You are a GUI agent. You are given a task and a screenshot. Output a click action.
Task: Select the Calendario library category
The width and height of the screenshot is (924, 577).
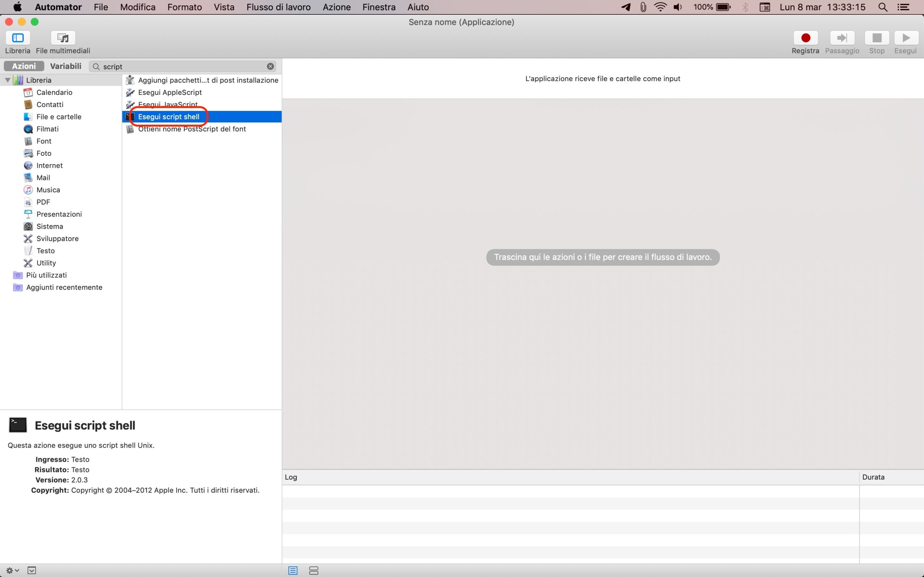coord(54,92)
